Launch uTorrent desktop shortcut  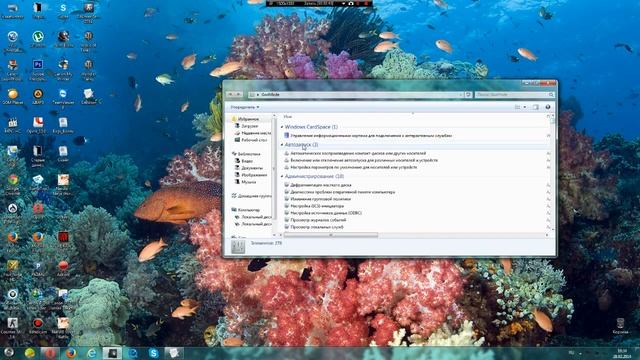[x=38, y=40]
